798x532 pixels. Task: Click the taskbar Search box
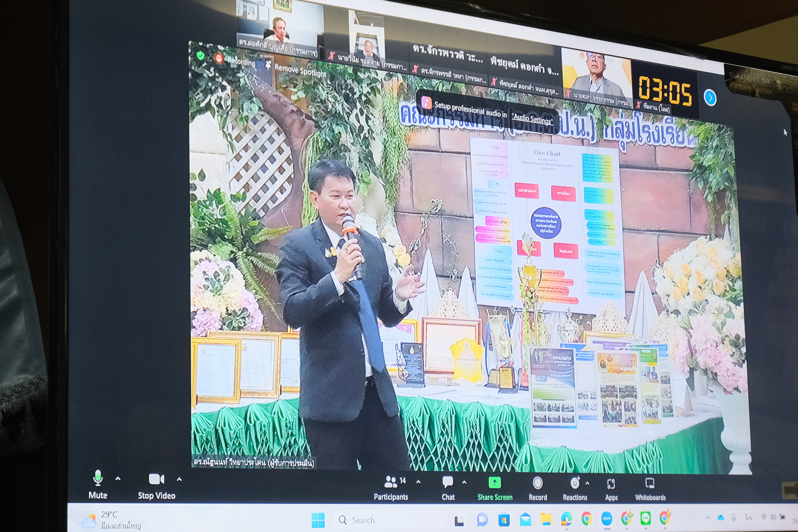click(390, 520)
